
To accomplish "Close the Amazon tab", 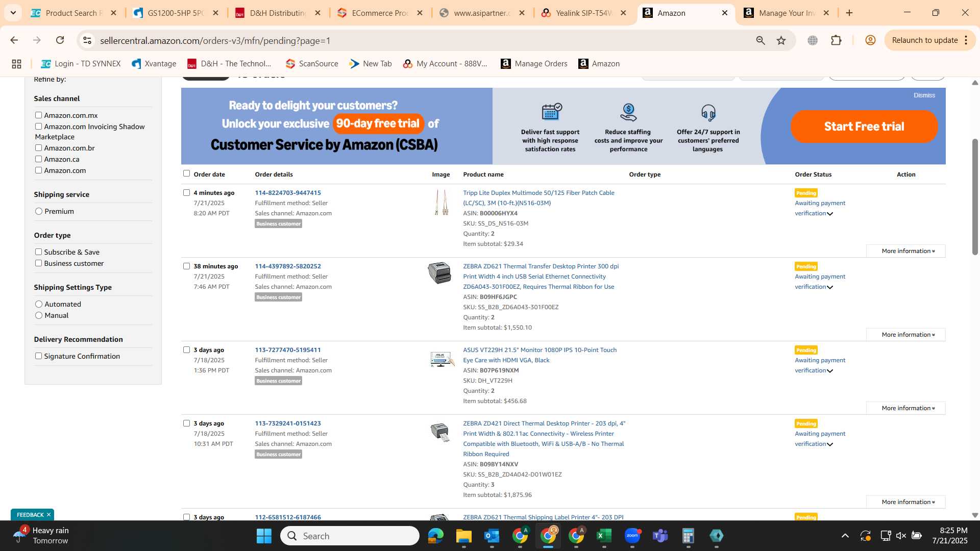I will 724,13.
